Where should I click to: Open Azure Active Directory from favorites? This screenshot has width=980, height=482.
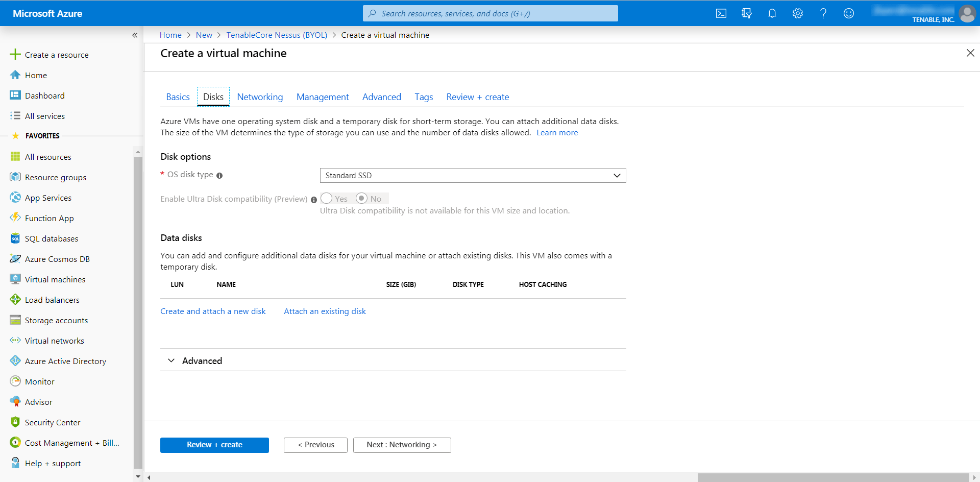(65, 361)
